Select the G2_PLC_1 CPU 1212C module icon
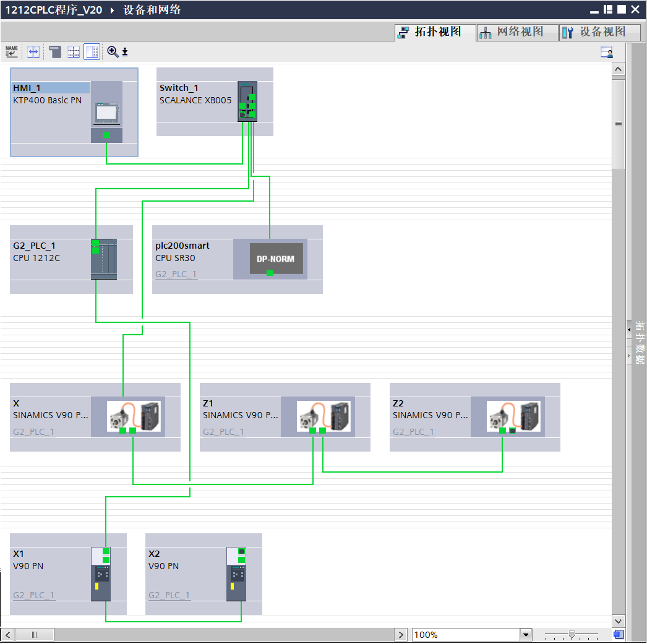This screenshot has height=644, width=647. point(103,259)
